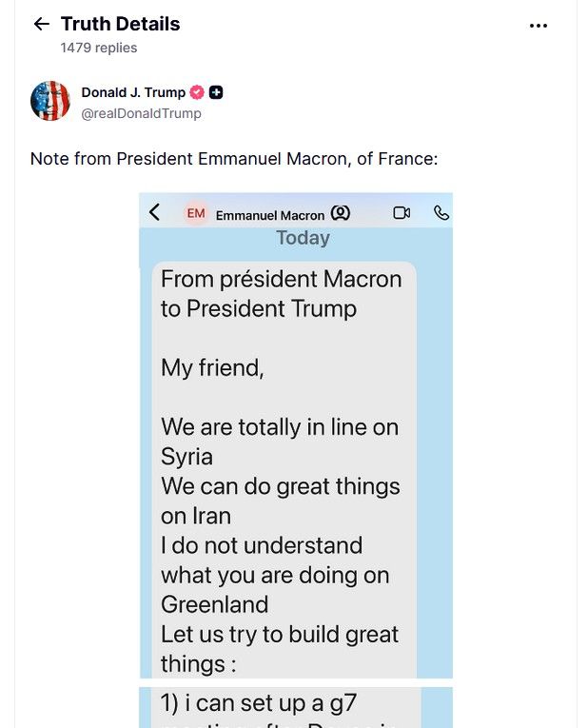Click the red verified badge icon
The image size is (588, 728).
coord(197,92)
